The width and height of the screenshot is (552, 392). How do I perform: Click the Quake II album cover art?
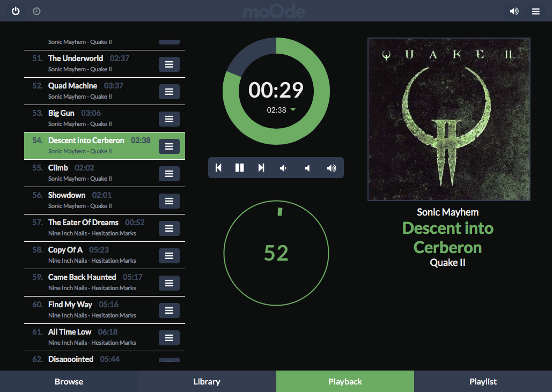click(x=449, y=119)
